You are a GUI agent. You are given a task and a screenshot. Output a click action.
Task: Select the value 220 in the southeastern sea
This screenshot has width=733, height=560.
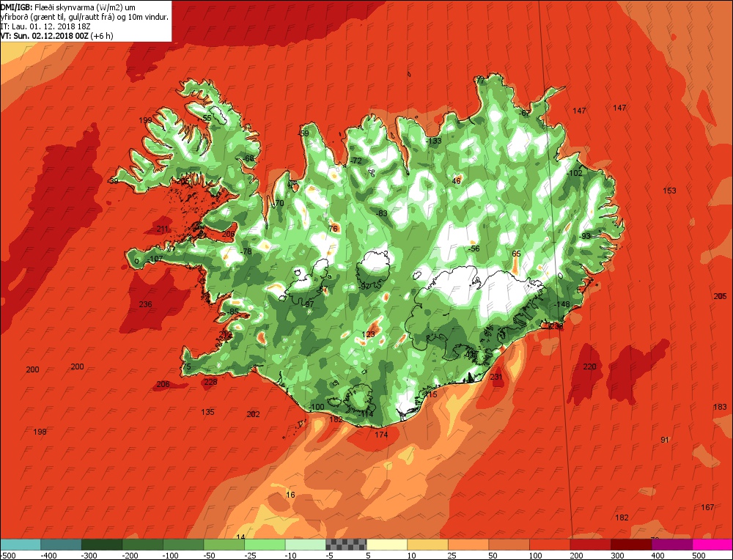(x=590, y=366)
